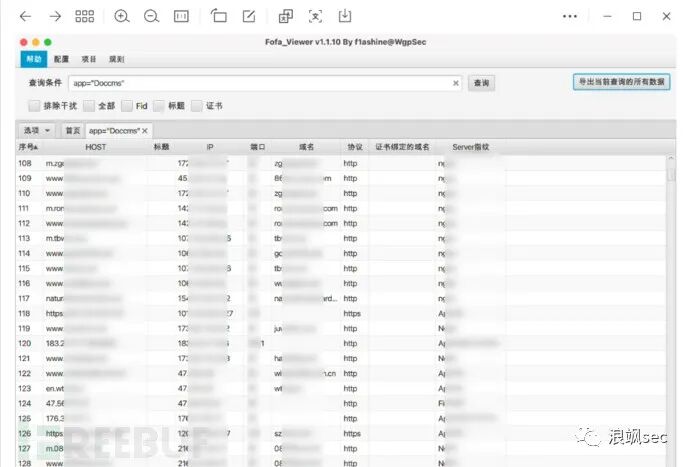The width and height of the screenshot is (690, 467).
Task: Zoom in with the magnifier plus icon
Action: (121, 16)
